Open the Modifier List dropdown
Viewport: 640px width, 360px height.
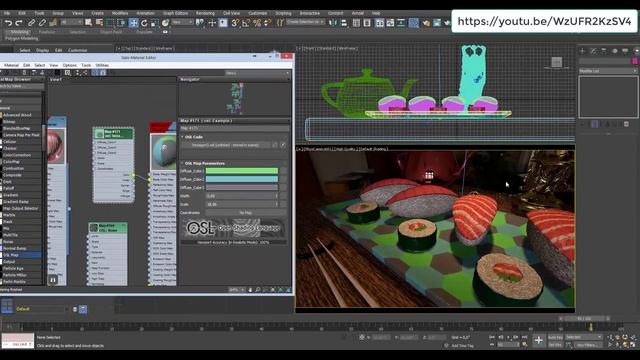pyautogui.click(x=608, y=71)
